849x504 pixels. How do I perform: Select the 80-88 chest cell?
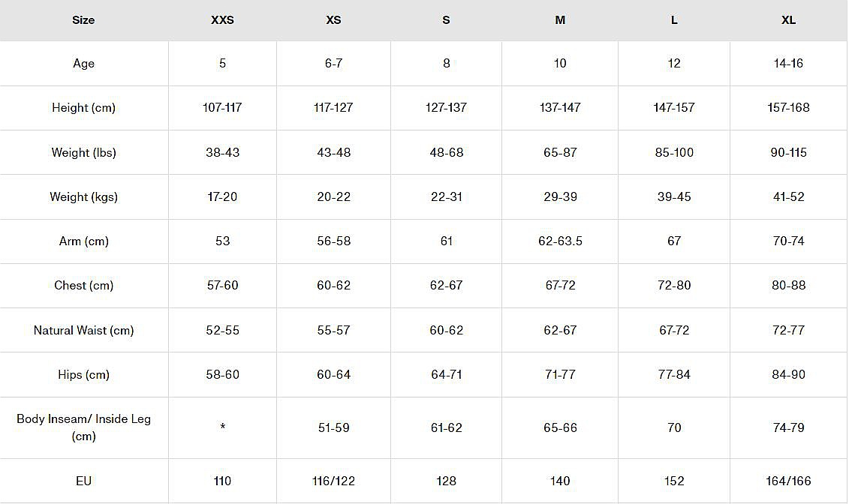(x=788, y=286)
